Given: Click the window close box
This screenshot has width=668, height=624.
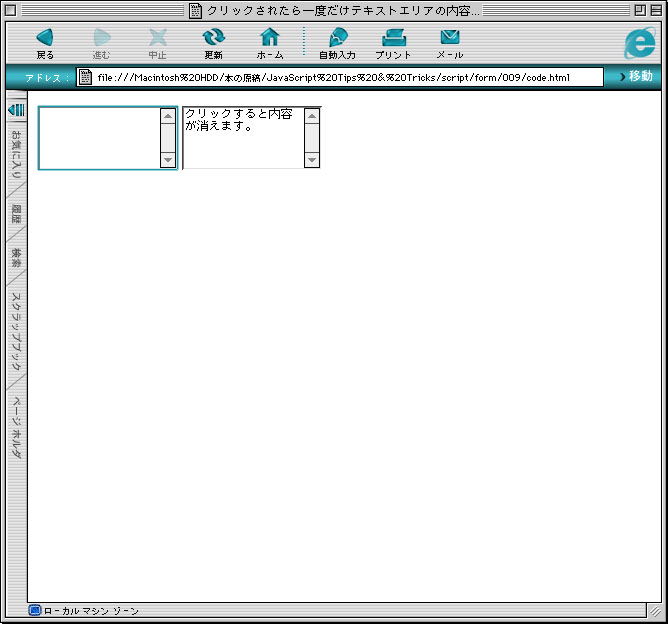Looking at the screenshot, I should tap(11, 10).
